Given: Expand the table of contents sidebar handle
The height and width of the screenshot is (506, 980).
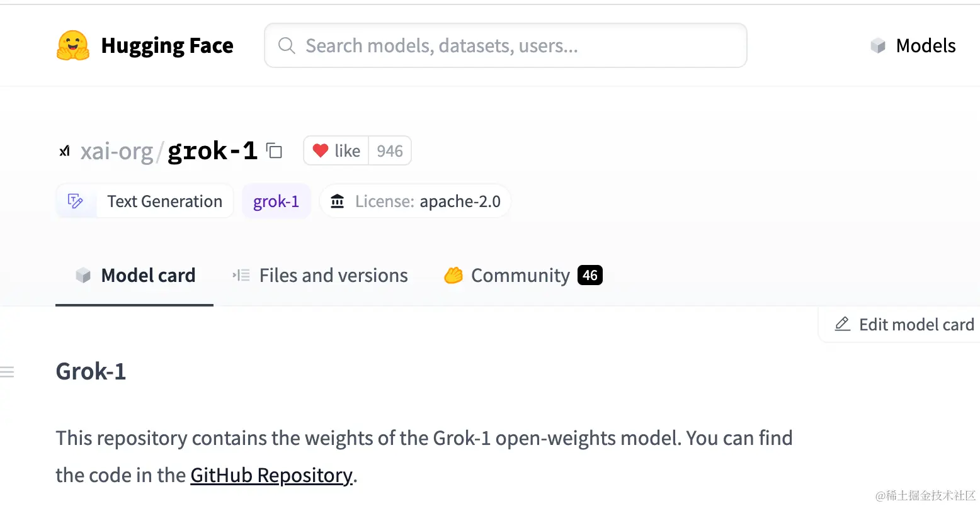Looking at the screenshot, I should click(x=7, y=372).
